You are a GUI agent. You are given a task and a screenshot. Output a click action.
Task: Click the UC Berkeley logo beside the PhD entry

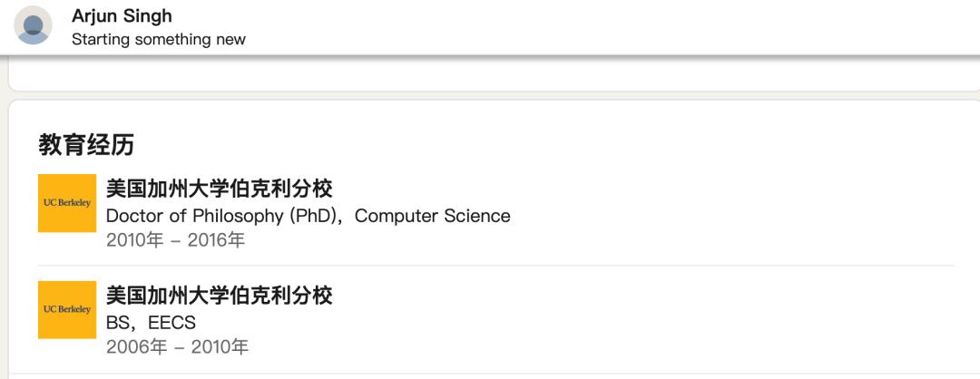pyautogui.click(x=67, y=203)
